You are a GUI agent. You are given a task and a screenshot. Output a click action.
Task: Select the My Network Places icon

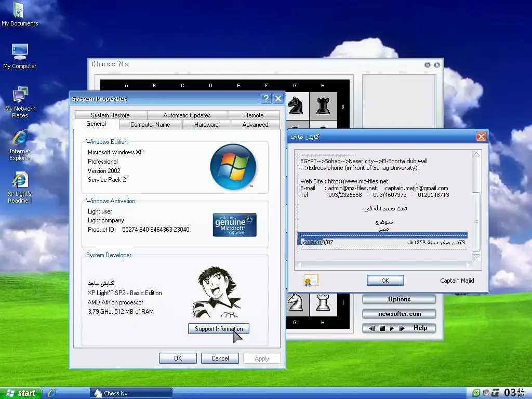click(x=20, y=102)
